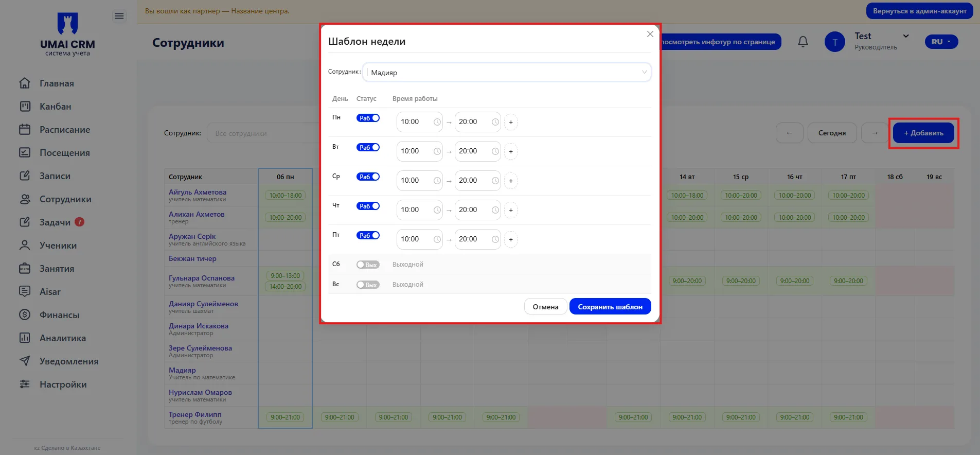Open Вт start time picker
Viewport: 980px width, 455px height.
[x=420, y=151]
